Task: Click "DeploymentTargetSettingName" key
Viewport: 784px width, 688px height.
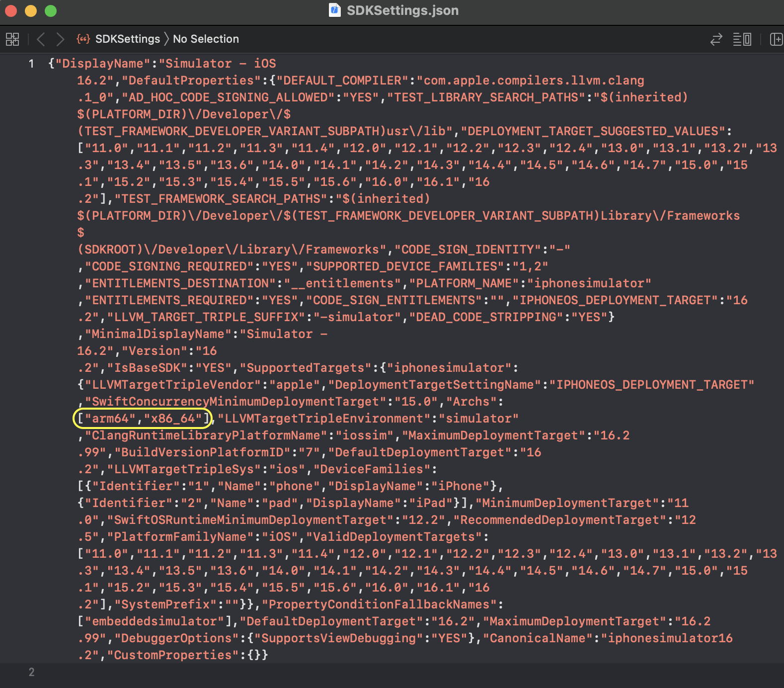Action: [435, 385]
